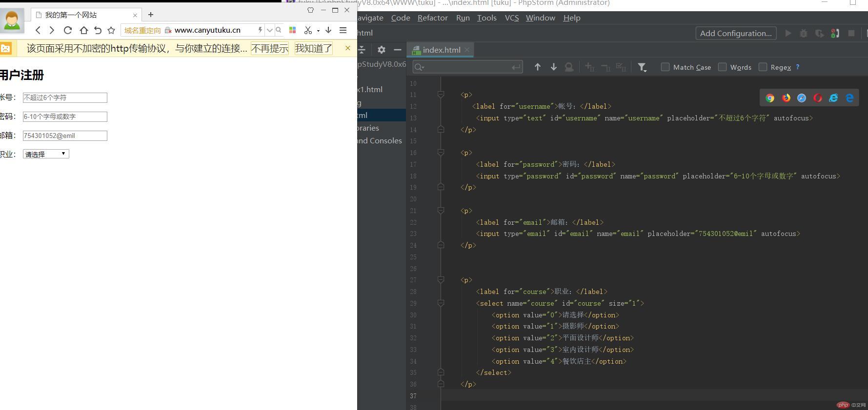868x410 pixels.
Task: Open the Refactor menu
Action: 432,18
